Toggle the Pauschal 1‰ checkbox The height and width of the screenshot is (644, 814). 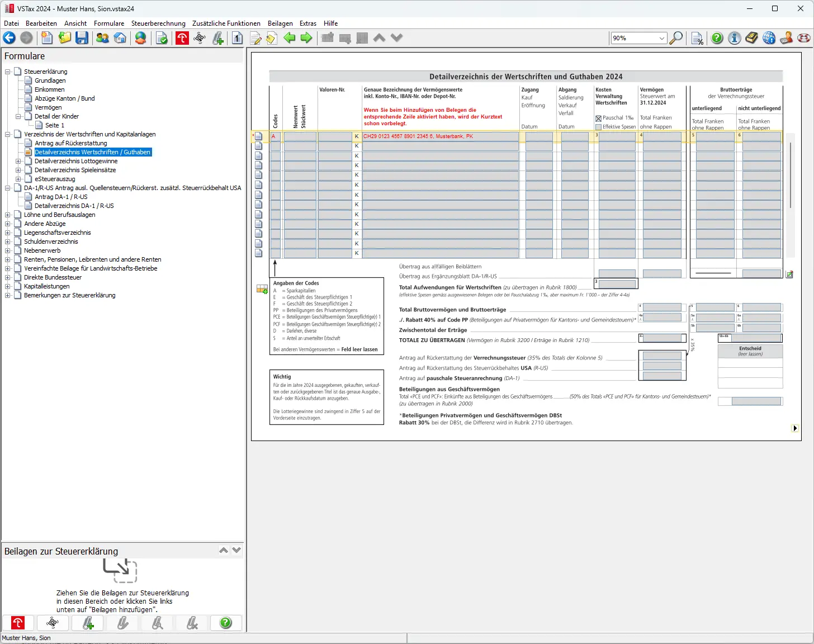click(x=598, y=119)
